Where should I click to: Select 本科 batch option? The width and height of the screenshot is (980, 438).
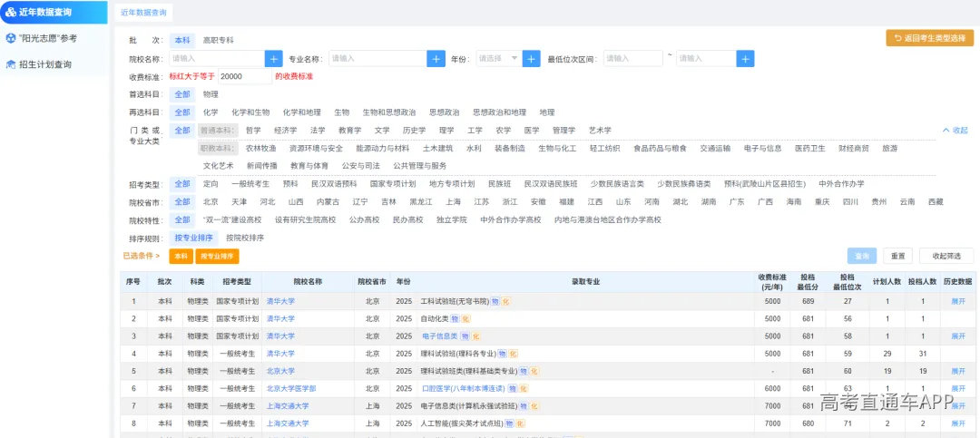tap(181, 40)
